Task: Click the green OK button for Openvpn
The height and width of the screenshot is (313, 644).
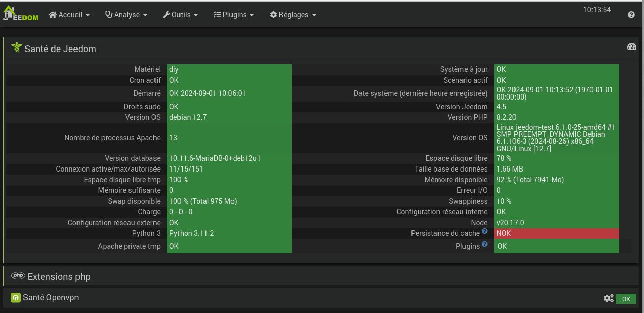Action: coord(626,299)
